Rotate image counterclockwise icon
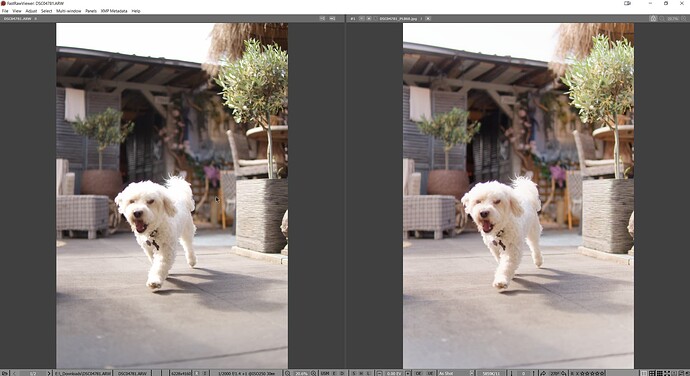Image resolution: width=690 pixels, height=376 pixels. [x=543, y=373]
